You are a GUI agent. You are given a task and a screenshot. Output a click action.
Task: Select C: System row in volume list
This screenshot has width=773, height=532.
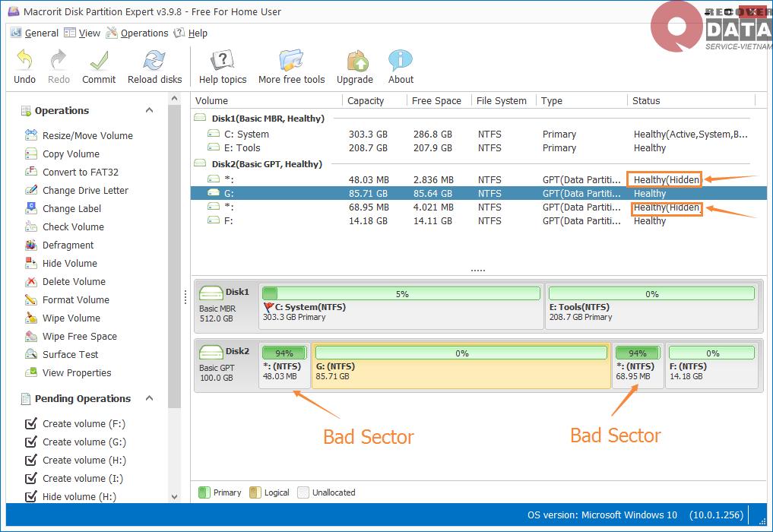point(478,134)
